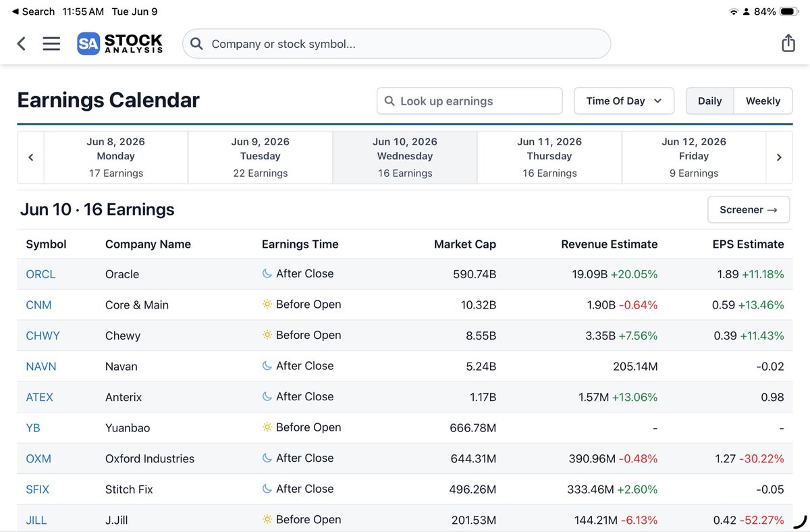Viewport: 810px width, 532px height.
Task: Sort by the Revenue Estimate column header
Action: click(610, 244)
